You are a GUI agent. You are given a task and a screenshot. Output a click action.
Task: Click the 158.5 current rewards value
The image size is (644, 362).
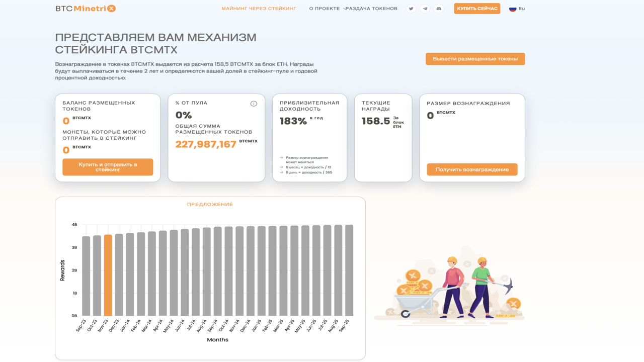[376, 121]
